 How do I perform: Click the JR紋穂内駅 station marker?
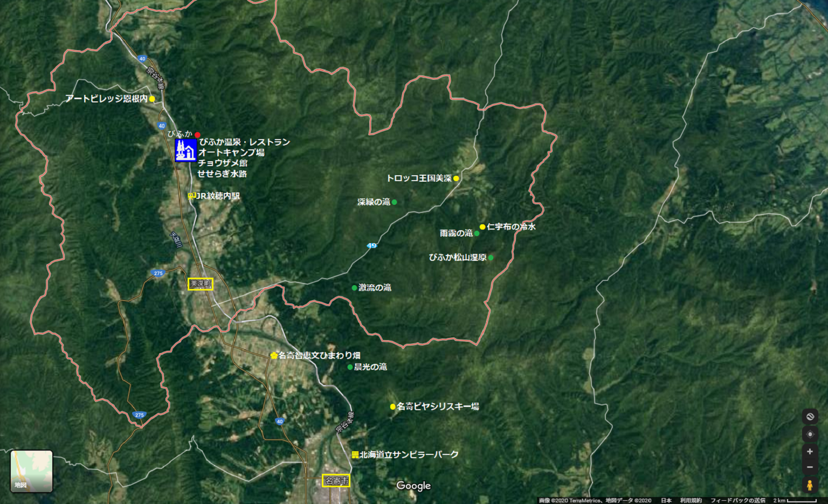(x=190, y=196)
